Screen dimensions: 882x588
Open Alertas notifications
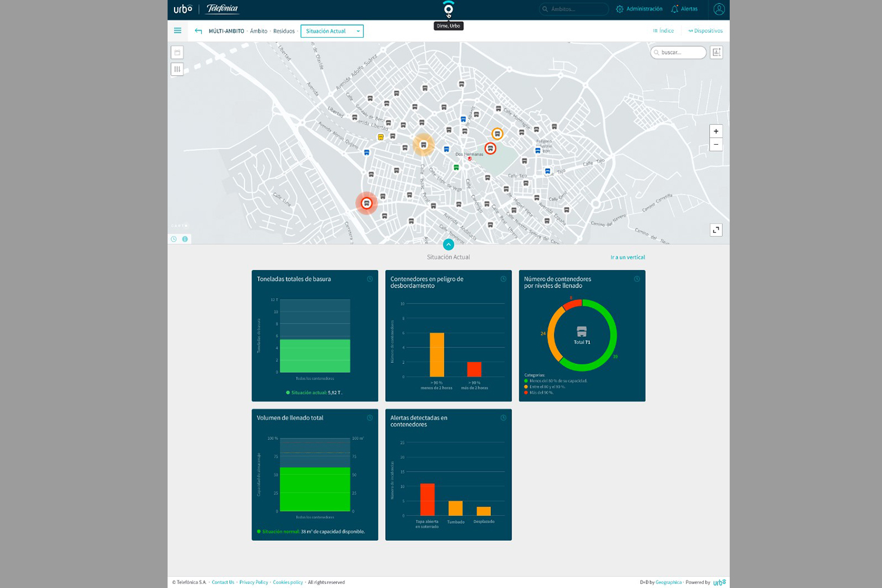[x=684, y=9]
